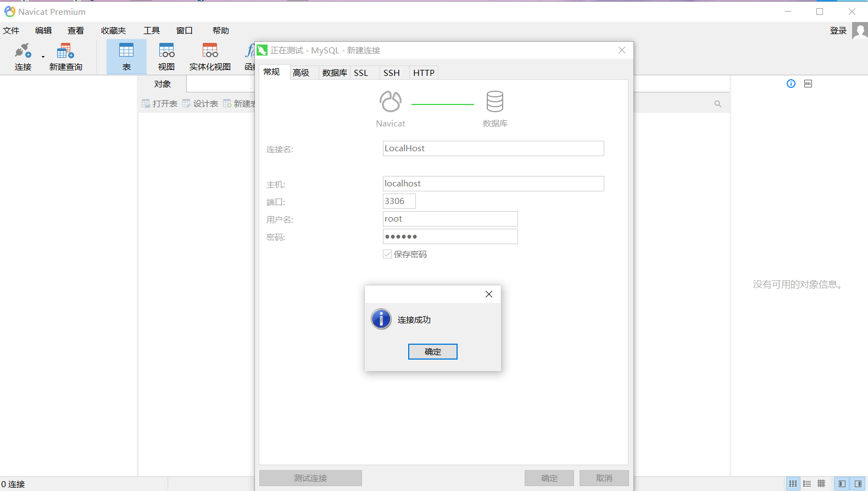This screenshot has height=491, width=868.
Task: Click the database cylinder icon in dialog
Action: [x=495, y=102]
